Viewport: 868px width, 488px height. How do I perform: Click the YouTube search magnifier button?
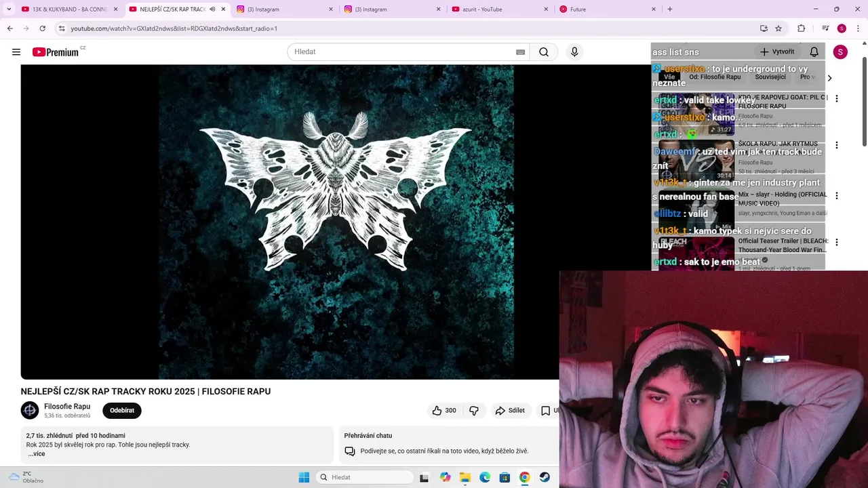(x=544, y=52)
